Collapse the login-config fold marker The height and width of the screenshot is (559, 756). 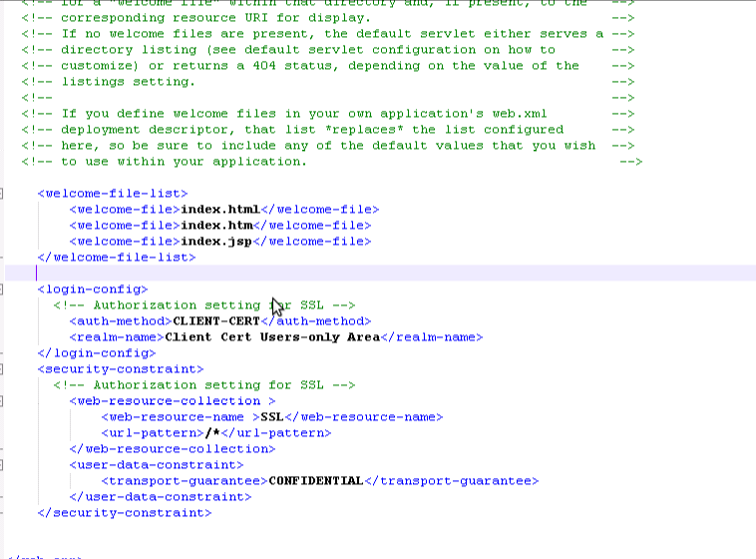[x=3, y=288]
